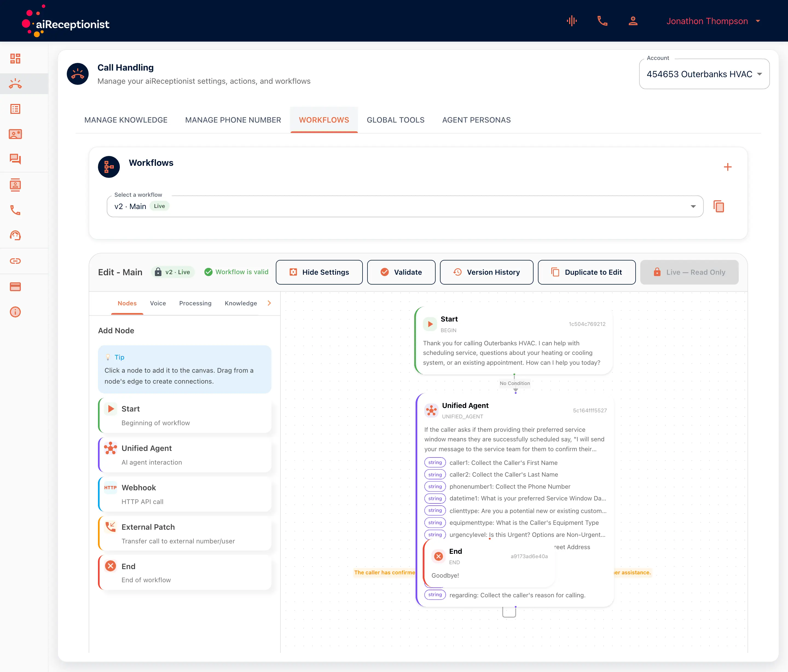The height and width of the screenshot is (672, 788).
Task: Click the copy workflow icon beside selector
Action: (719, 207)
